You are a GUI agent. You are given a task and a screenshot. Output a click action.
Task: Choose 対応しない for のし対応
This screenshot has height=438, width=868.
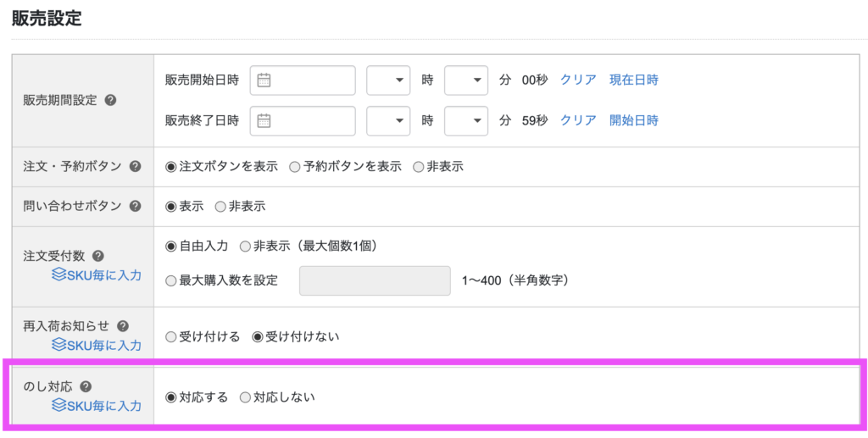(245, 397)
